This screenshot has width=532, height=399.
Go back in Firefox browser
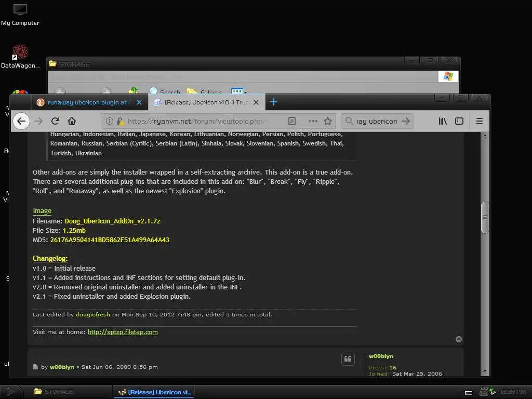(x=21, y=121)
